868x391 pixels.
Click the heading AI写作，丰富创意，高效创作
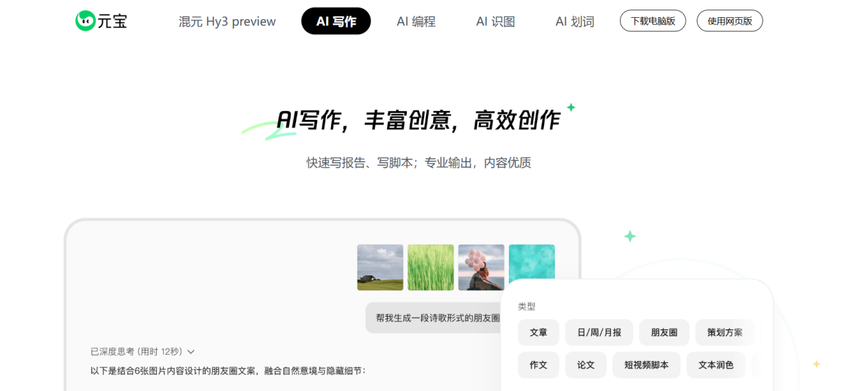pos(418,121)
